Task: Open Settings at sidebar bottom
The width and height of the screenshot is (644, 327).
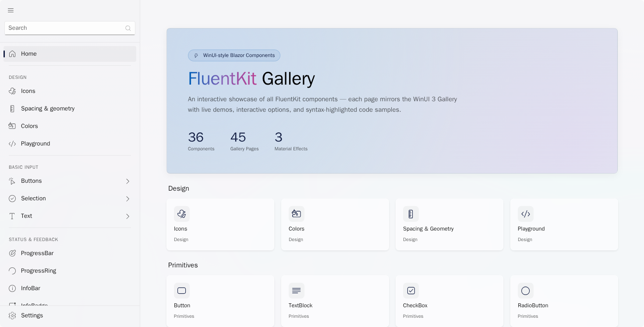Action: [70, 316]
